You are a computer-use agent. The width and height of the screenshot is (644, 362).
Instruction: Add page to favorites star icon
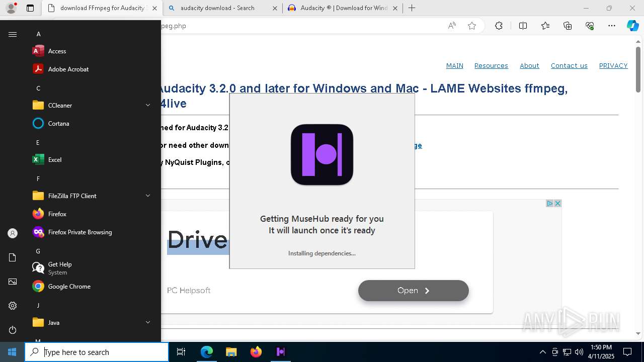click(x=472, y=26)
